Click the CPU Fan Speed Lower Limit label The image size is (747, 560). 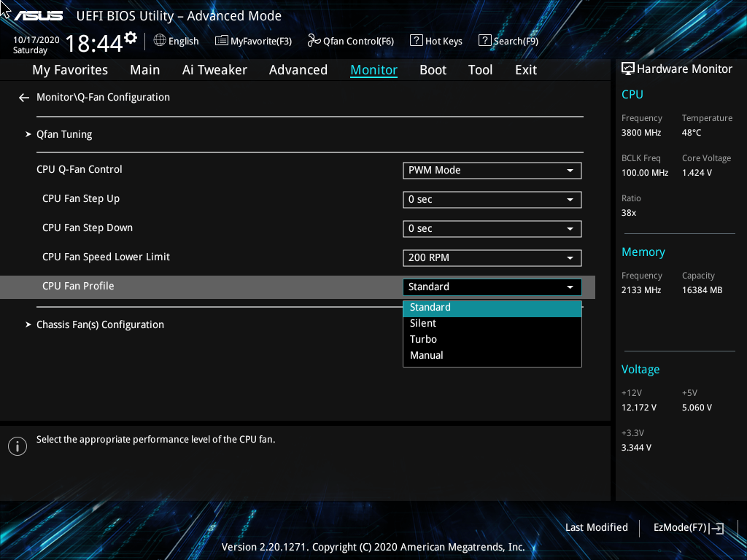tap(107, 257)
